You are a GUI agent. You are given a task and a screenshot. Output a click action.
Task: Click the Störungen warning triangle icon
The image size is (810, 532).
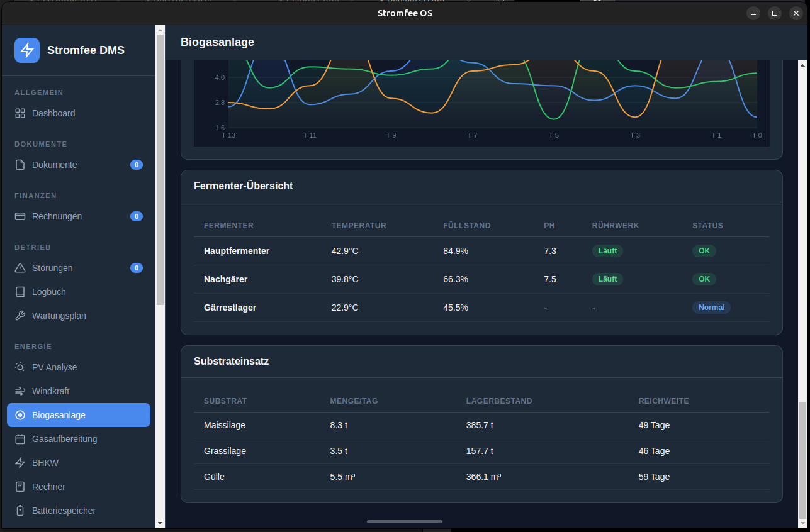[x=20, y=268]
